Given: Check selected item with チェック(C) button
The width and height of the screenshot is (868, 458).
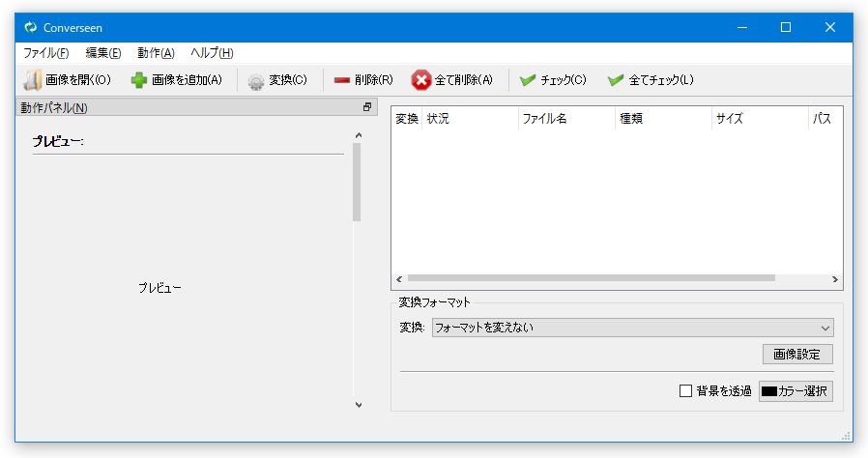Looking at the screenshot, I should pyautogui.click(x=553, y=80).
